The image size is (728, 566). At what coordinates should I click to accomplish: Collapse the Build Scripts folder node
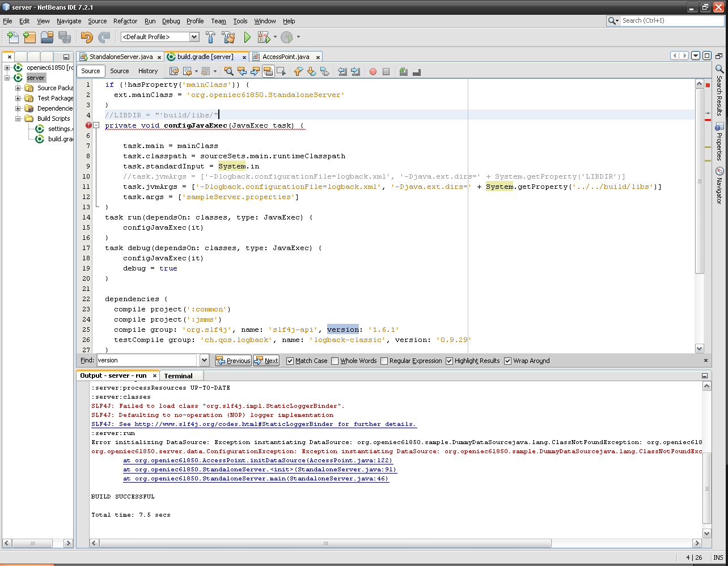click(18, 119)
